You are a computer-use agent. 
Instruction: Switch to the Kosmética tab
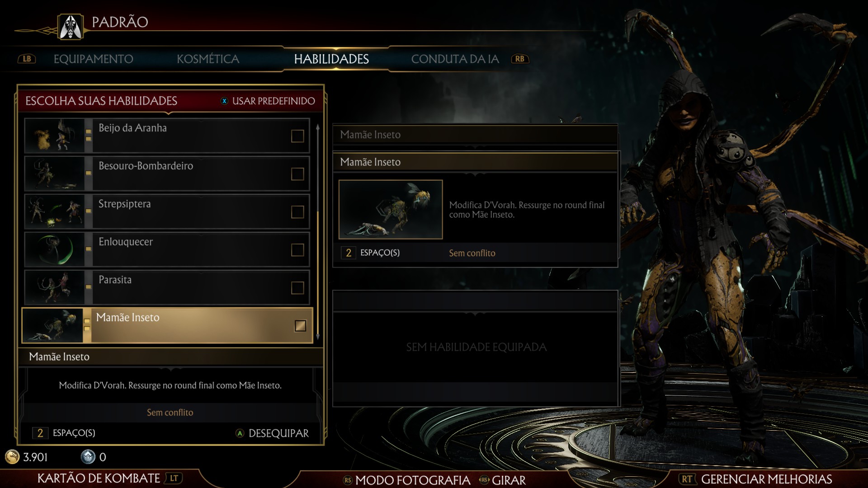click(208, 59)
